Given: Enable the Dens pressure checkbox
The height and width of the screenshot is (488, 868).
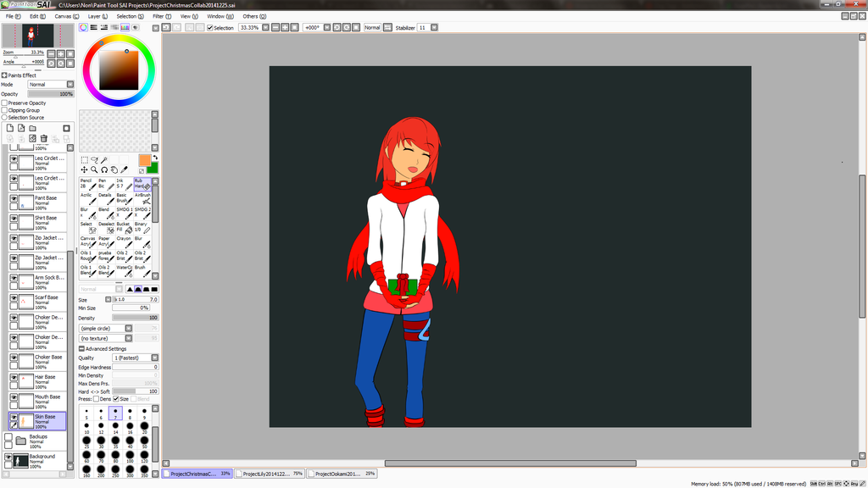Looking at the screenshot, I should click(96, 399).
